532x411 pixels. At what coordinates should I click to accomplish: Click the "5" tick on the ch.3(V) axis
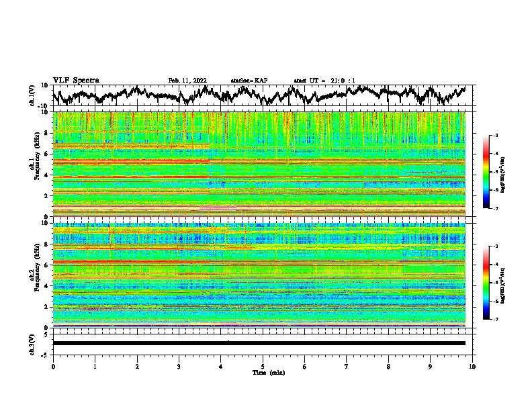click(x=46, y=334)
